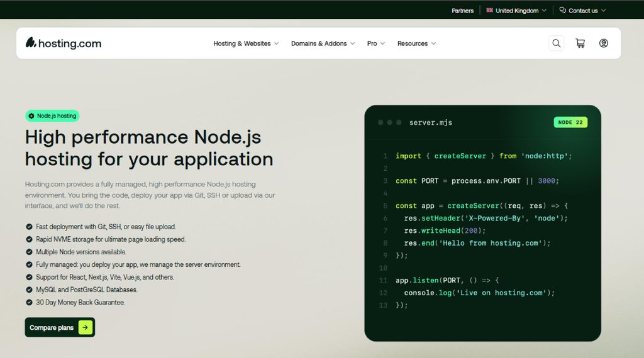This screenshot has width=644, height=358.
Task: Click the Contact us text
Action: (583, 11)
